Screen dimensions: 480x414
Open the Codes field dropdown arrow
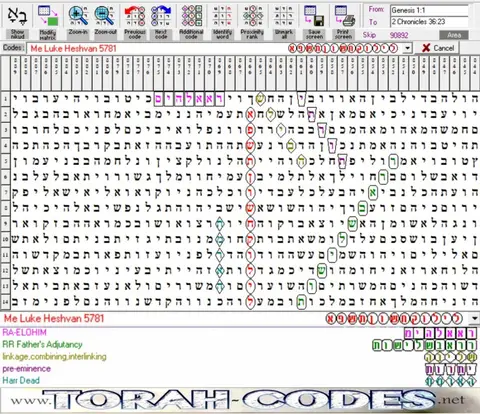[407, 48]
